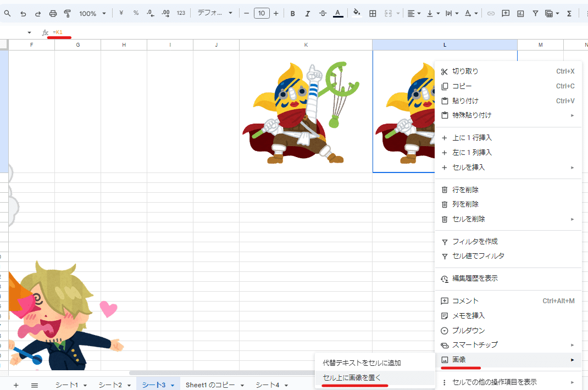Click セル上に画像を置く submenu item

(x=374, y=377)
